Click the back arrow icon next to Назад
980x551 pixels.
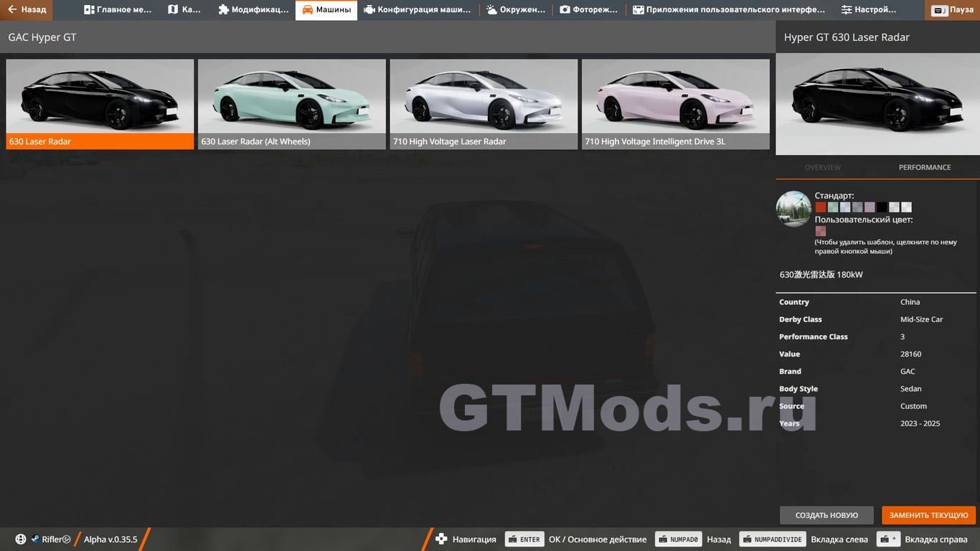point(11,10)
